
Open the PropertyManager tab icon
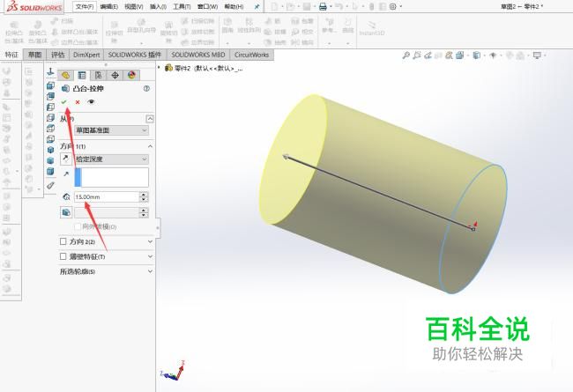pyautogui.click(x=82, y=75)
